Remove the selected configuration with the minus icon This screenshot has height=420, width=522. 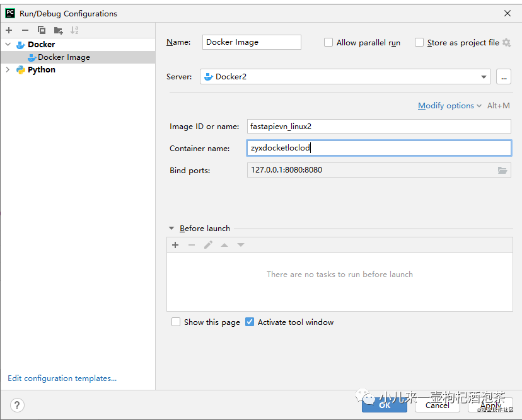[x=25, y=30]
